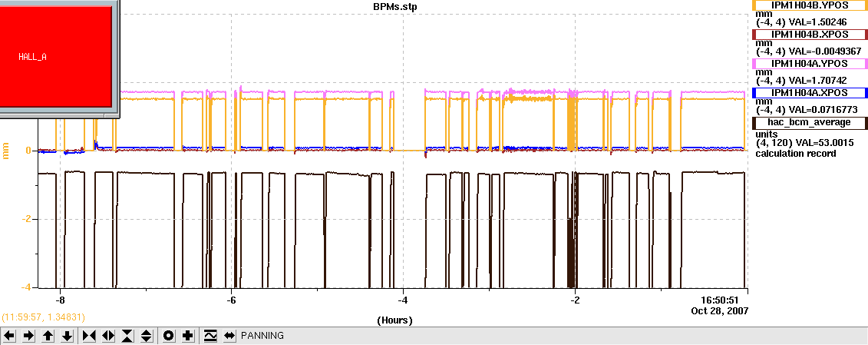Select the IPM1H04A.XPOS legend entry

tap(810, 93)
